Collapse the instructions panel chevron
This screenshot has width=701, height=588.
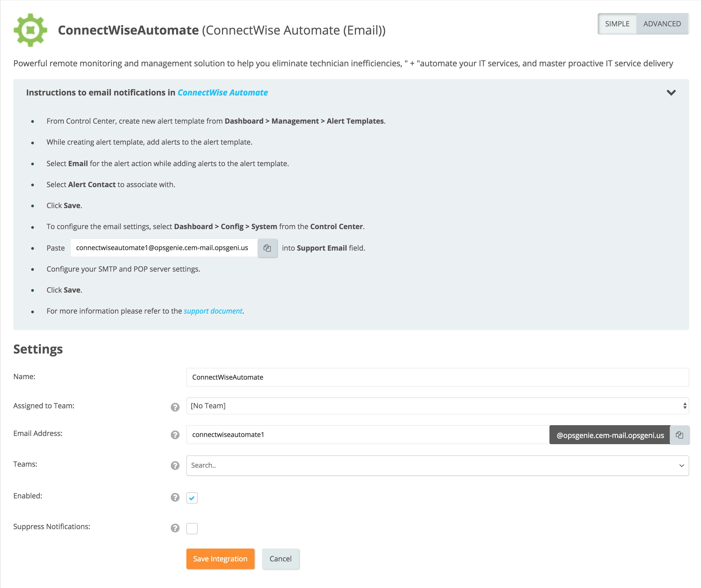pyautogui.click(x=671, y=92)
